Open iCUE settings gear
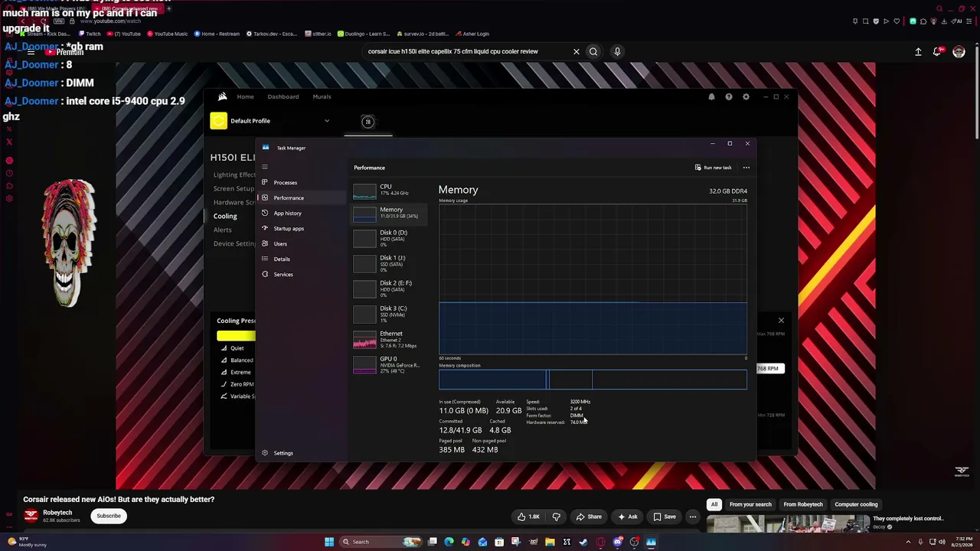 click(746, 96)
